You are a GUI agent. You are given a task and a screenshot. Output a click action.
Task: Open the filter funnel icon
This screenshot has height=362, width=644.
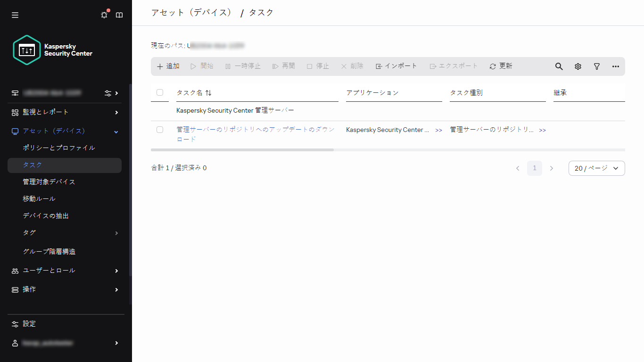point(596,66)
